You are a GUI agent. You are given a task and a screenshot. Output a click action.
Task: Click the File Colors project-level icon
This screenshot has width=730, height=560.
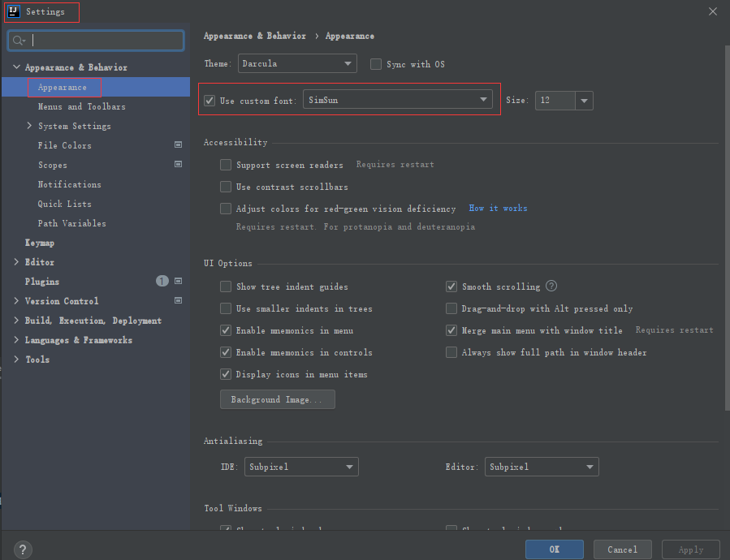click(x=178, y=145)
